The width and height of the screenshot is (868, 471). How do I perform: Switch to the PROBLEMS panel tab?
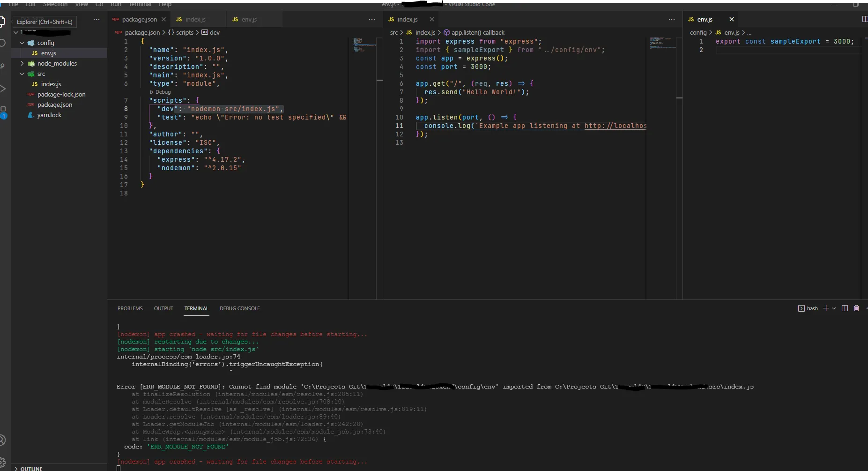(x=130, y=308)
